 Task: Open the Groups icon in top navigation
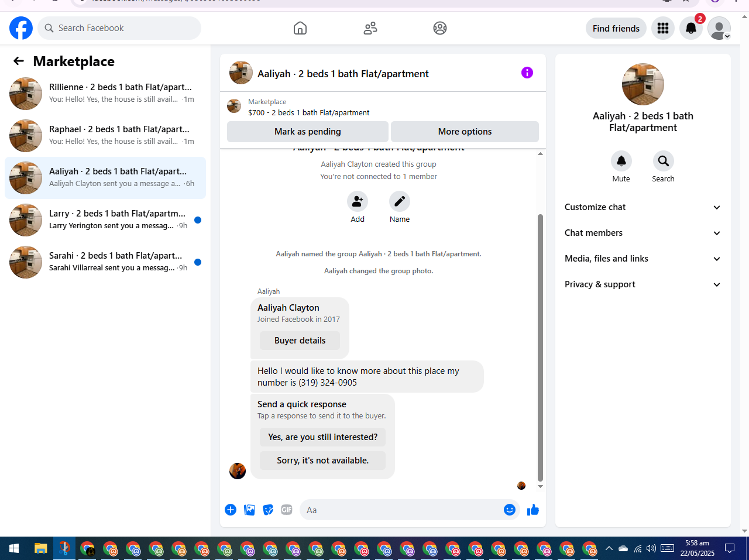tap(440, 28)
